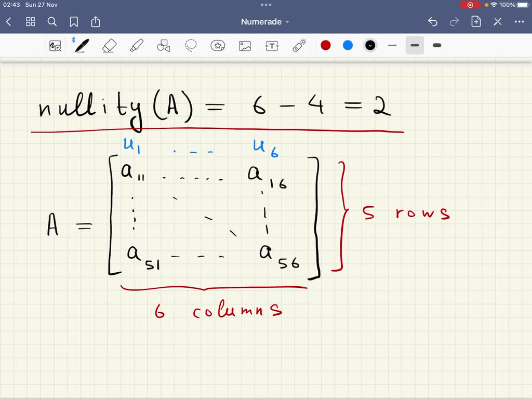
Task: Select the Eraser tool
Action: coord(110,45)
